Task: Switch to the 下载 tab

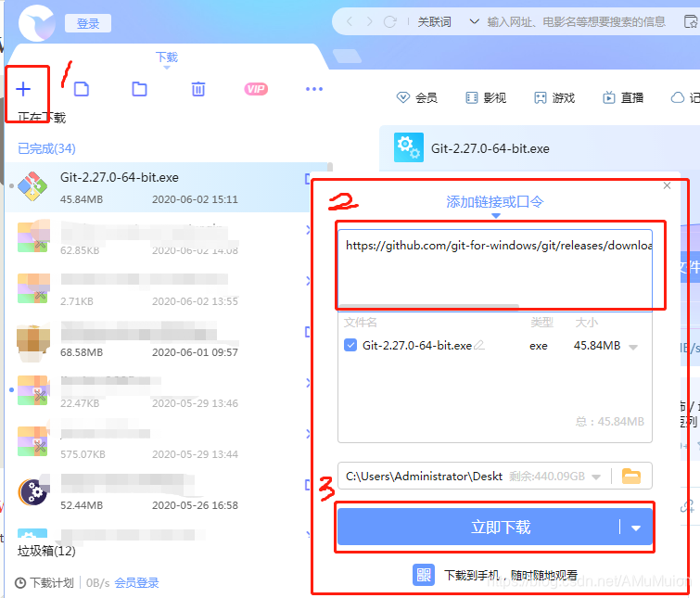Action: 167,57
